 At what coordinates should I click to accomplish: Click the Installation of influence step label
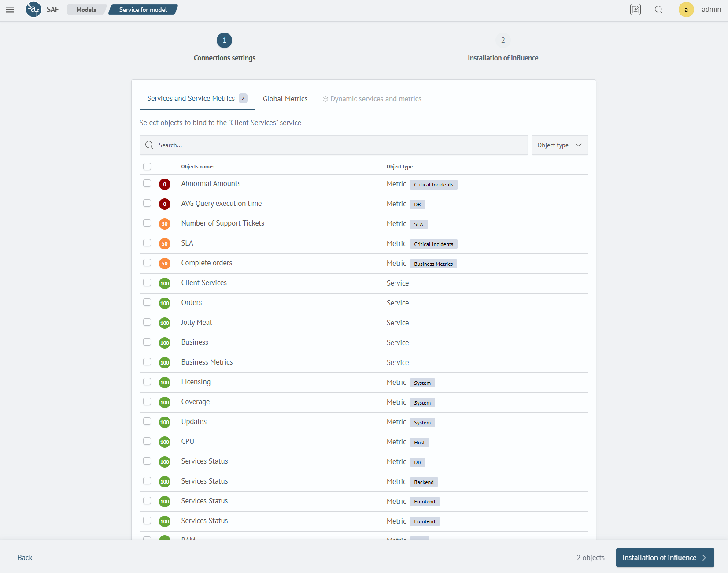coord(503,58)
